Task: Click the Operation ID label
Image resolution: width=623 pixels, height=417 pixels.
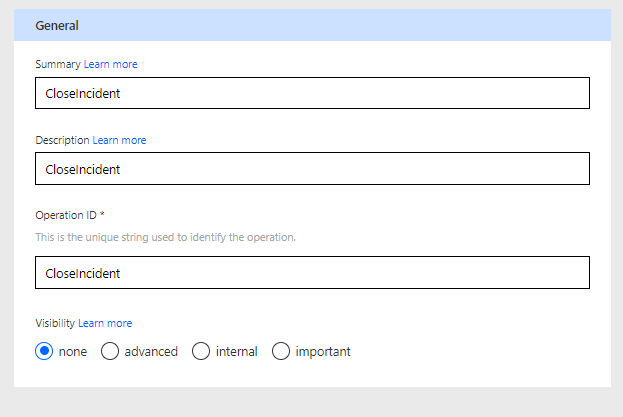Action: point(66,215)
